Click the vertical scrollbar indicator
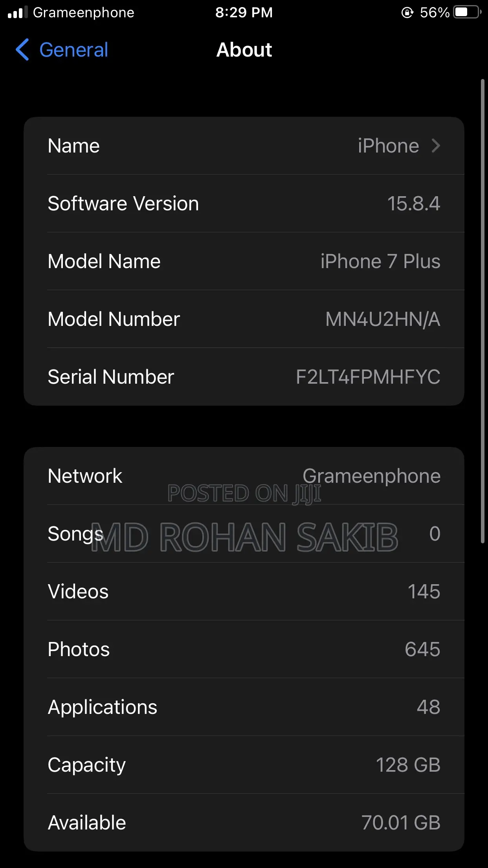488x868 pixels. 482,311
